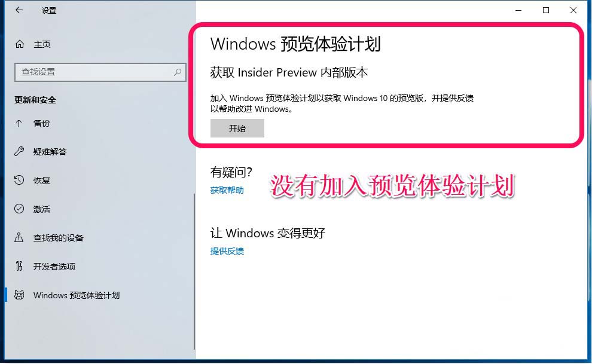This screenshot has height=364, width=592.
Task: Click the 恢复 history clock icon
Action: 19,181
